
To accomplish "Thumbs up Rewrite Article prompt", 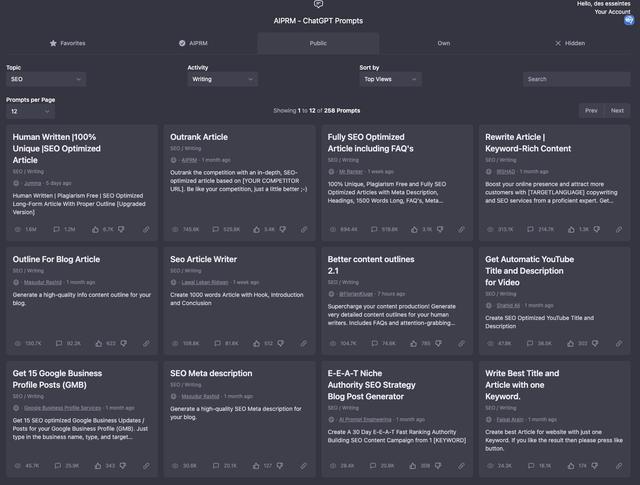I will [571, 229].
